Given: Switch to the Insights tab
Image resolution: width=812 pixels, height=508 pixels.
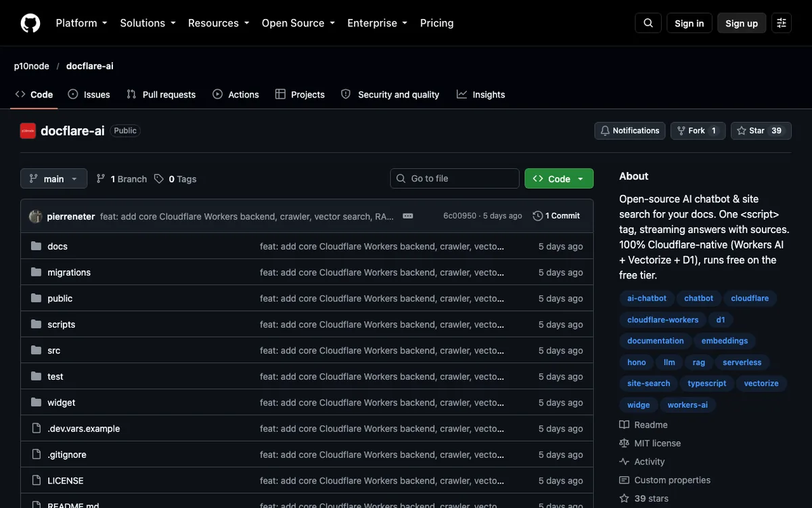Looking at the screenshot, I should tap(481, 95).
